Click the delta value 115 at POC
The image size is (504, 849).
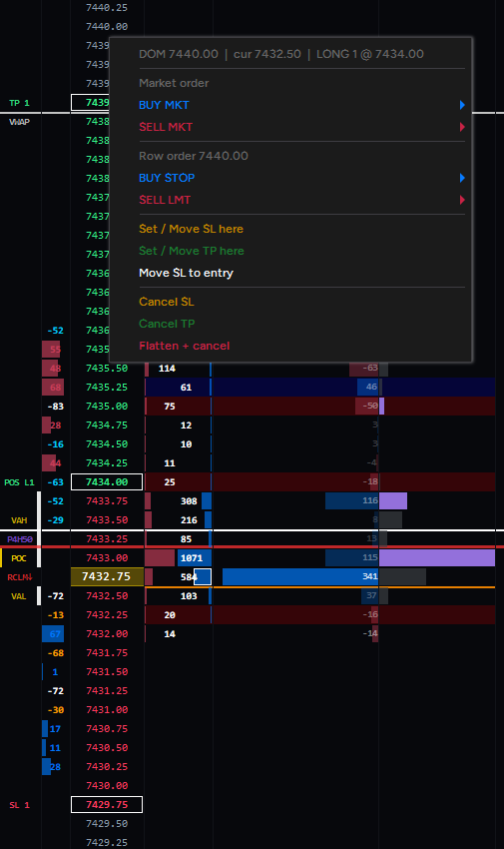click(x=370, y=557)
